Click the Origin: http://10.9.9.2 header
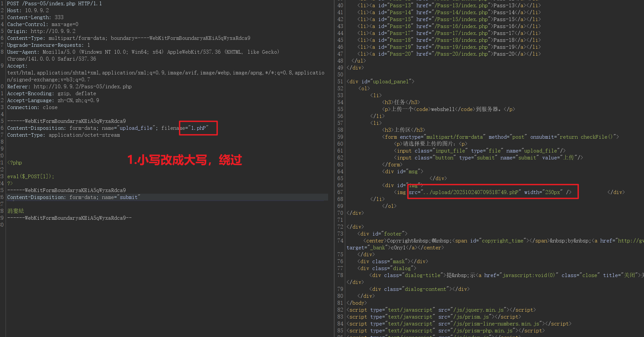This screenshot has width=644, height=337. click(x=41, y=31)
